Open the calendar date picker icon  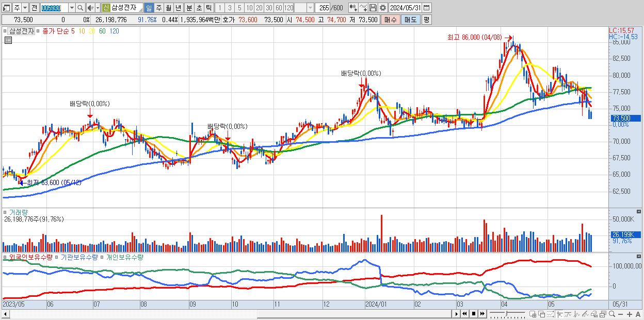click(x=426, y=8)
